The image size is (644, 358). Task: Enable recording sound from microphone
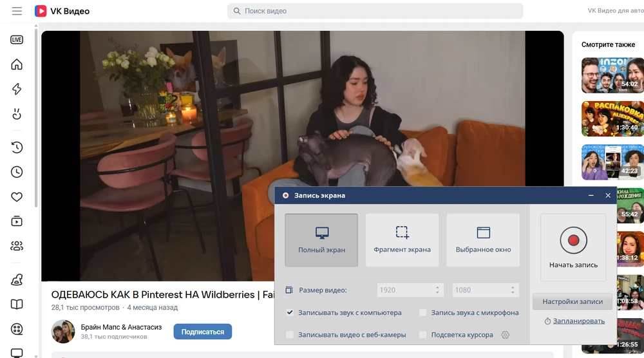[x=423, y=313]
